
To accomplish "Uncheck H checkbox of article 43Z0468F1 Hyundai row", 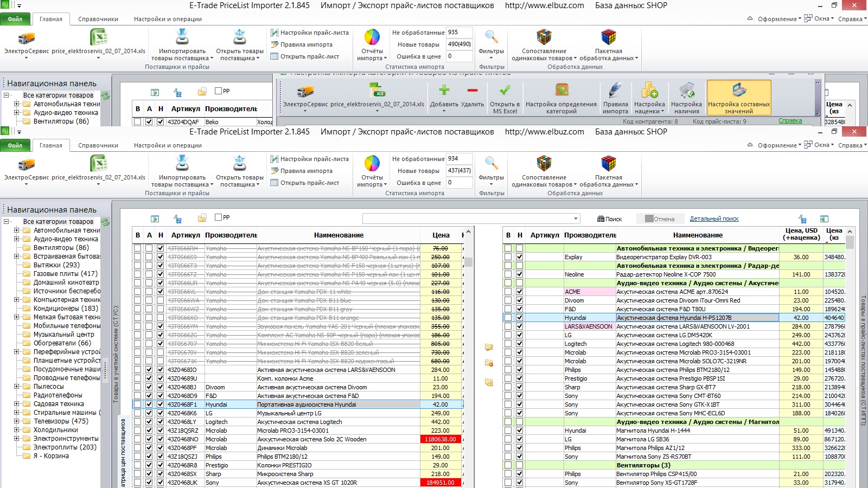I will coord(160,404).
